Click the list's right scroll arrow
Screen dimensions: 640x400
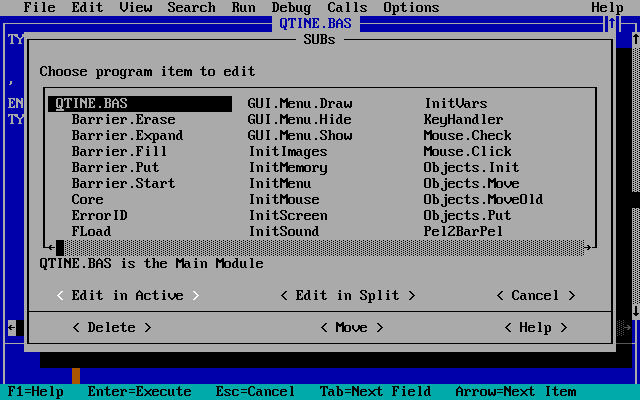point(588,247)
